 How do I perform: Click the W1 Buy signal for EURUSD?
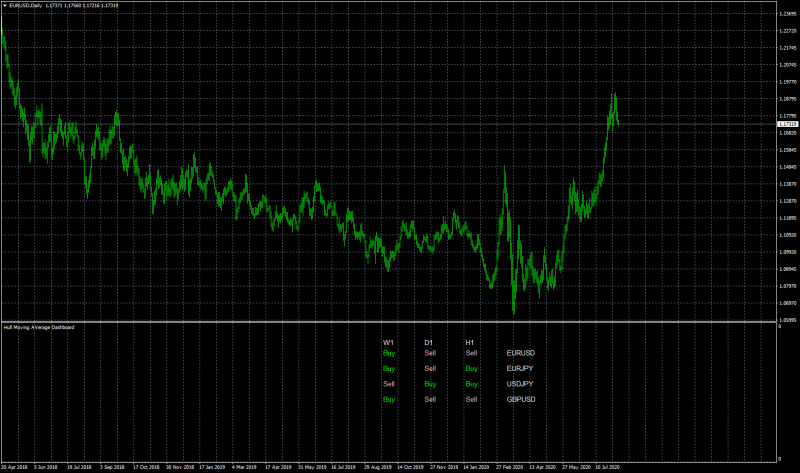(389, 353)
